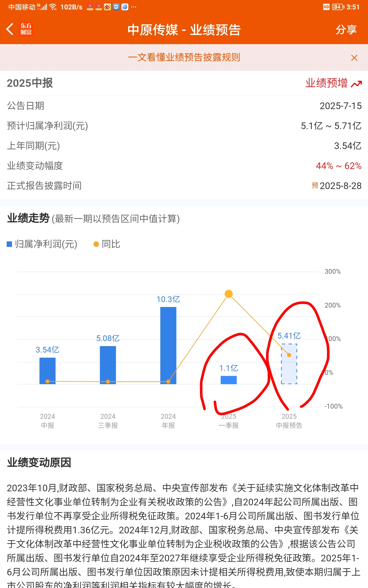Select the 3.54亿 bar for 2024中报
368x588 pixels.
pyautogui.click(x=47, y=371)
